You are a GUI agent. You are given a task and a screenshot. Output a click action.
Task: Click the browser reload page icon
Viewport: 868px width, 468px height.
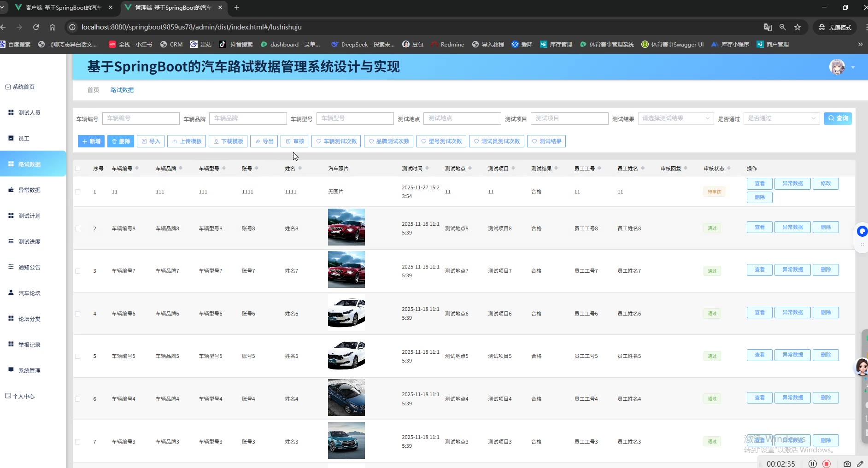click(36, 27)
